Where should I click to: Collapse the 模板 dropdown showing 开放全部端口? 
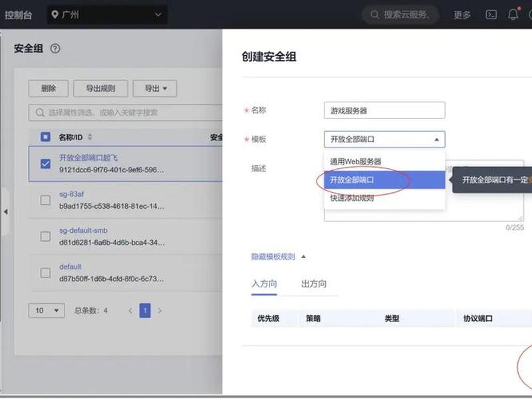[x=384, y=140]
